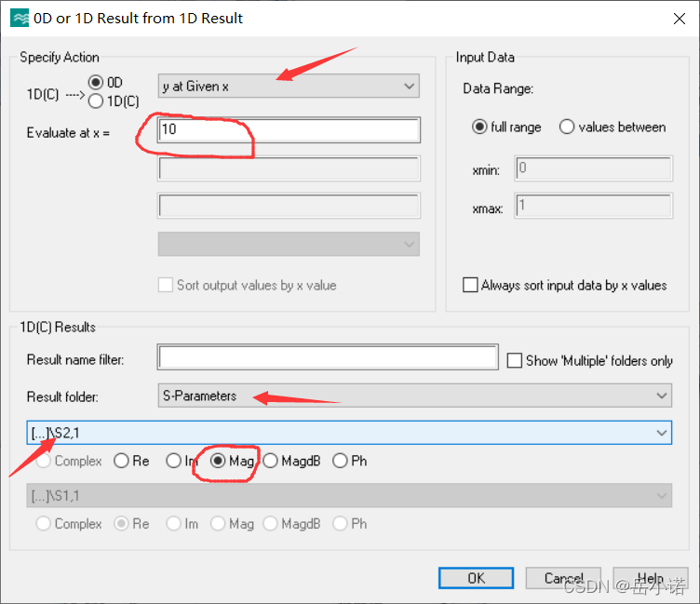Check 'Show Multiple folders only' box
This screenshot has width=700, height=604.
click(514, 360)
